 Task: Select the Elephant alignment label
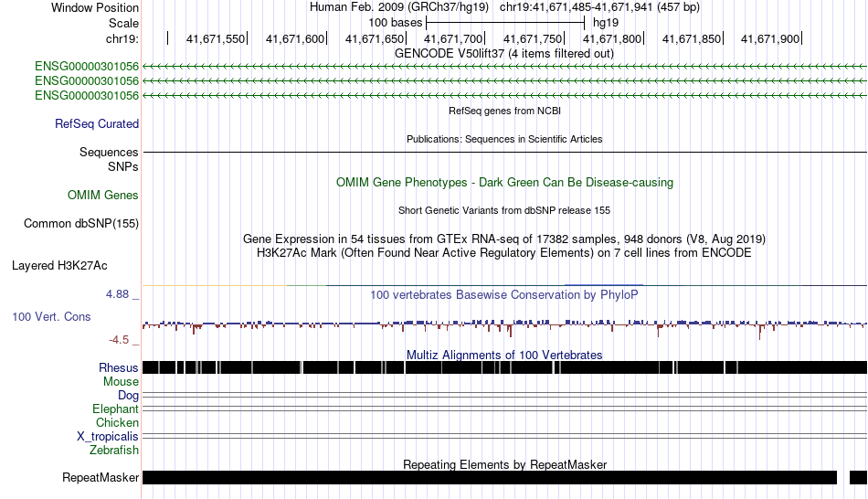(x=115, y=409)
